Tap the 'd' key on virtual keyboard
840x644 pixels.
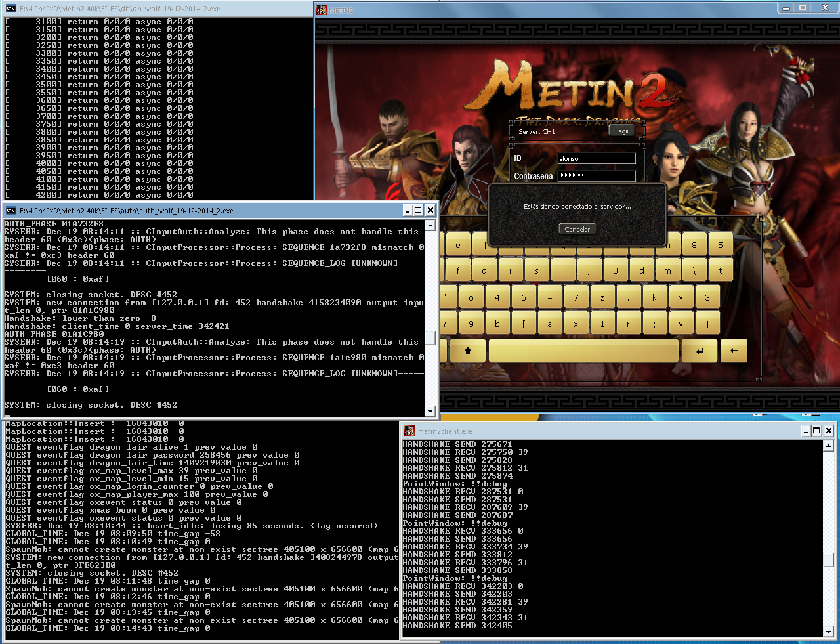(x=642, y=270)
